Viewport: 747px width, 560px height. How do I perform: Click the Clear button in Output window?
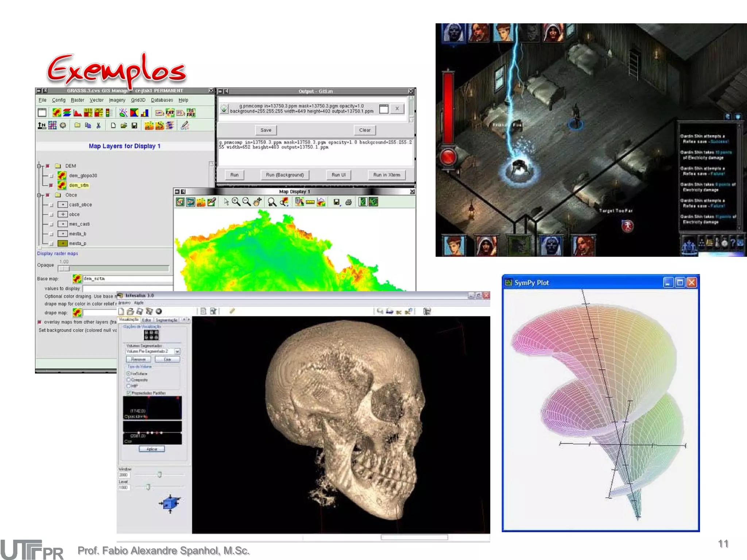click(x=364, y=130)
